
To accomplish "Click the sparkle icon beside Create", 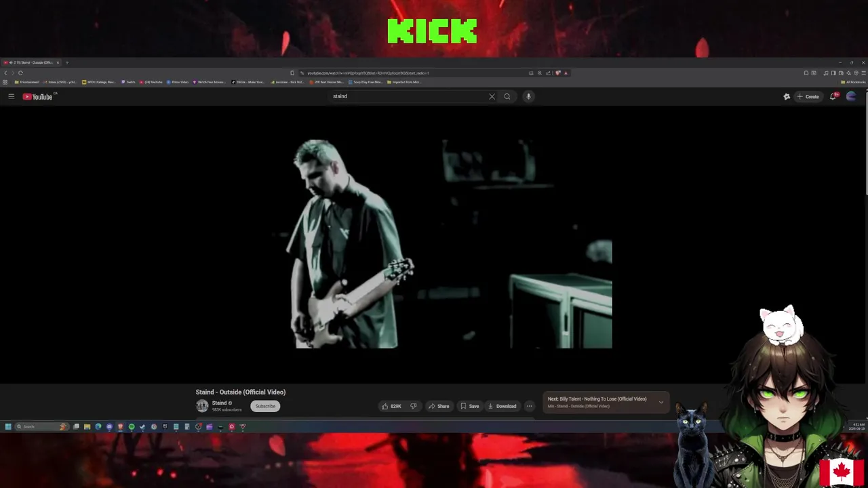I will click(x=787, y=96).
